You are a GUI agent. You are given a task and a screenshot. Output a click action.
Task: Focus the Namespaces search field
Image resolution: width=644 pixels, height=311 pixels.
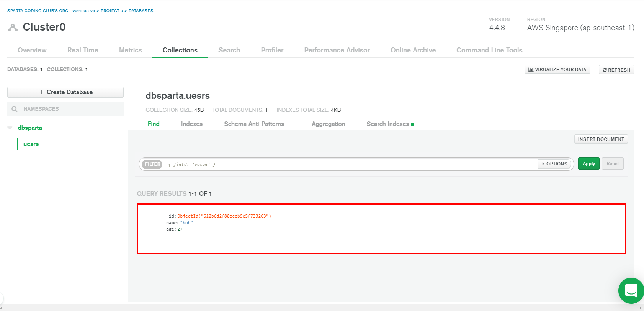[x=65, y=109]
